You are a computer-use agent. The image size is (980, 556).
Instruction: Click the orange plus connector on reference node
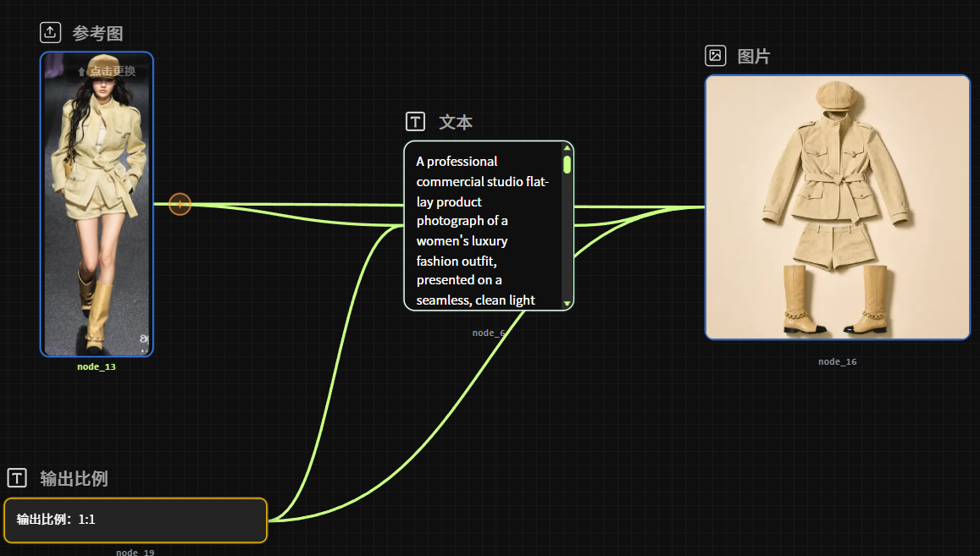pos(180,204)
